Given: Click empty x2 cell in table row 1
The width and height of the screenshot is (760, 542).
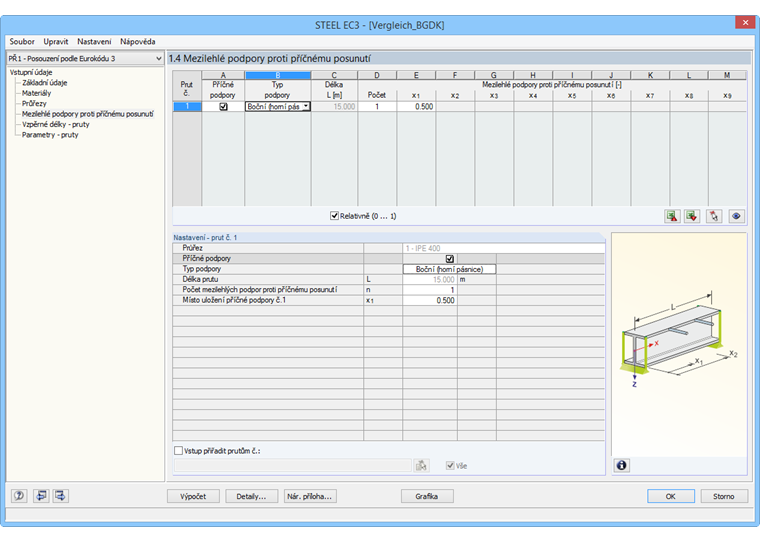Looking at the screenshot, I should click(x=455, y=107).
